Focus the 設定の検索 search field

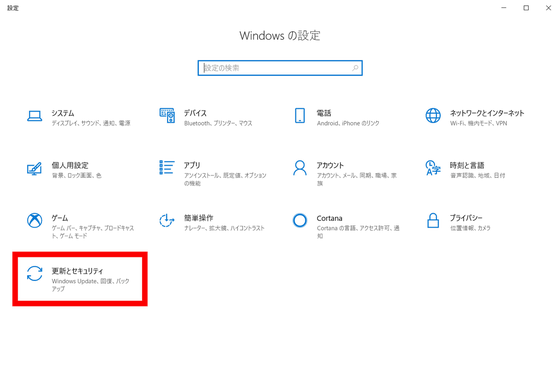(x=280, y=68)
